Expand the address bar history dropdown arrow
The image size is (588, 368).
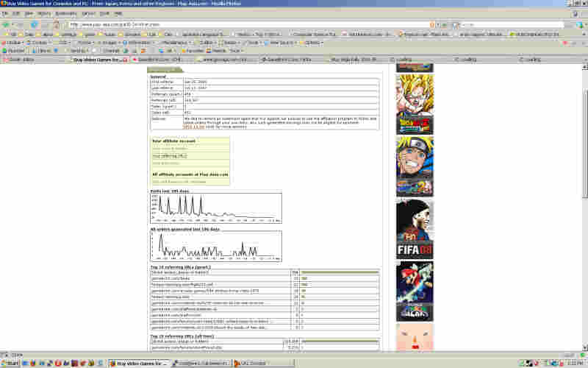coord(437,25)
